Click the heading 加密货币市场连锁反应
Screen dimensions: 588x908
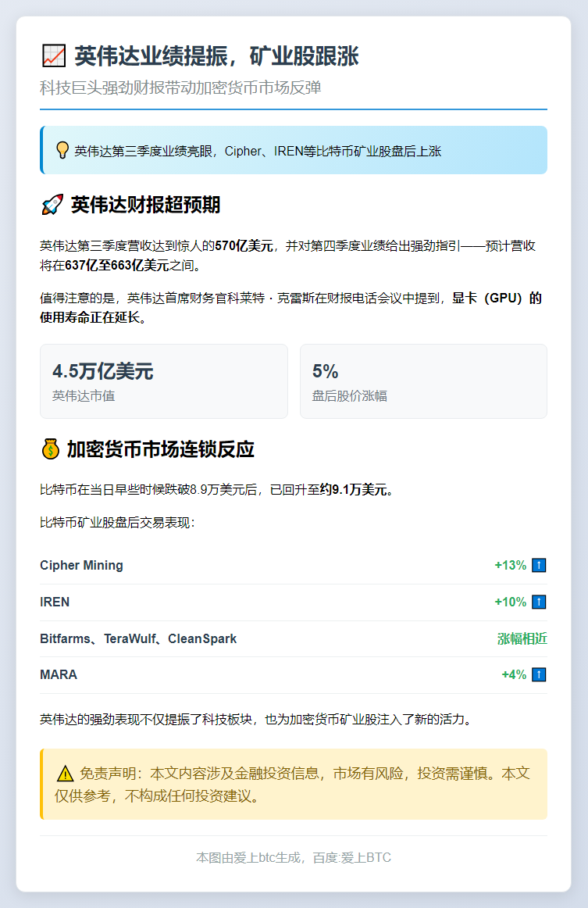pyautogui.click(x=160, y=449)
